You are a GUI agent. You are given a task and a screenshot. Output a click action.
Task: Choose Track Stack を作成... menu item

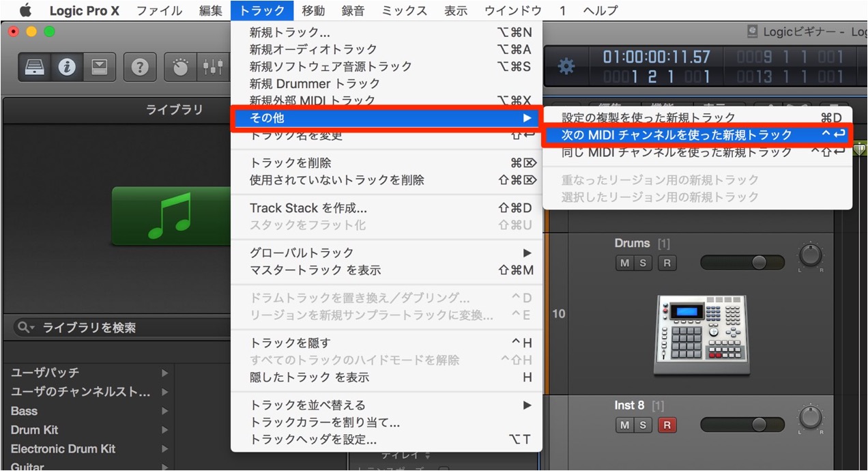[x=386, y=208]
